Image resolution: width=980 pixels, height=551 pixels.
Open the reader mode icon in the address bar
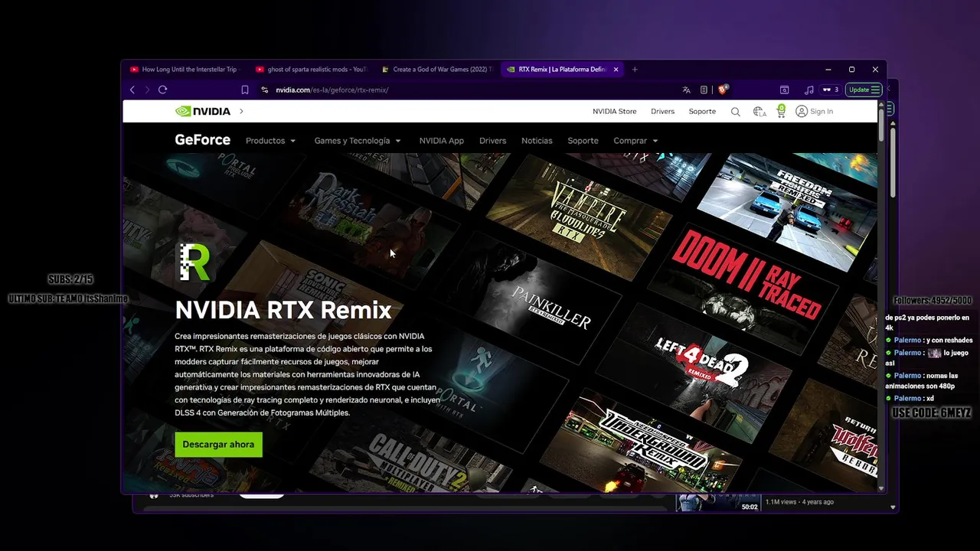(x=704, y=90)
